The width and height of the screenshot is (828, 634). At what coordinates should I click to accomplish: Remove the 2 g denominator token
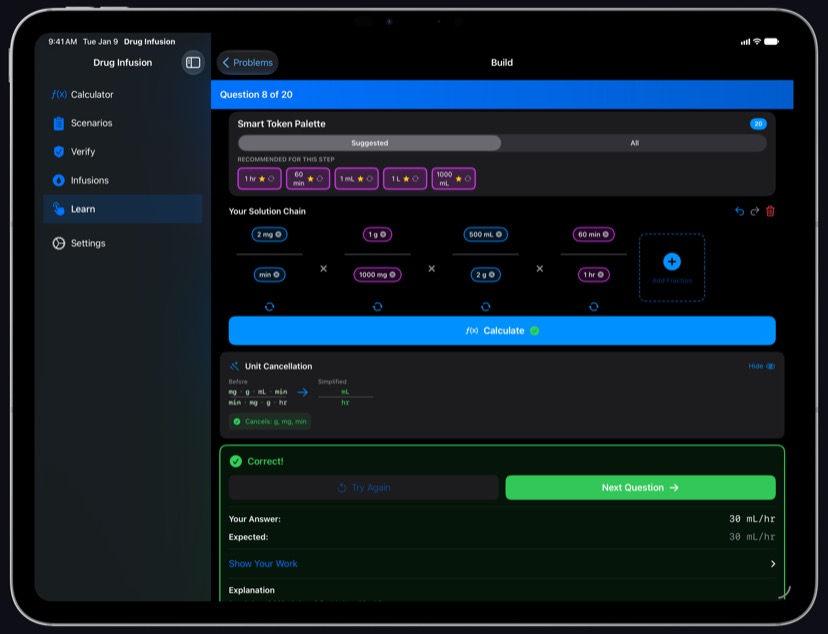(492, 275)
